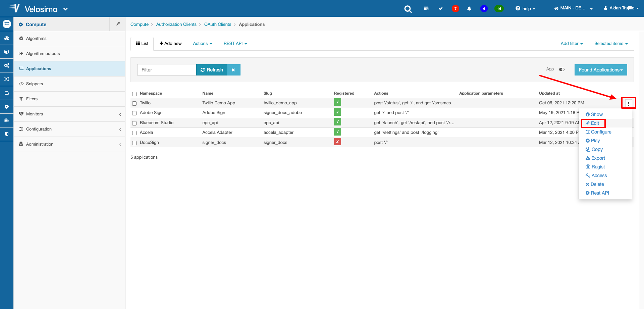Click the Velosimo logo
This screenshot has height=309, width=644.
(x=32, y=8)
